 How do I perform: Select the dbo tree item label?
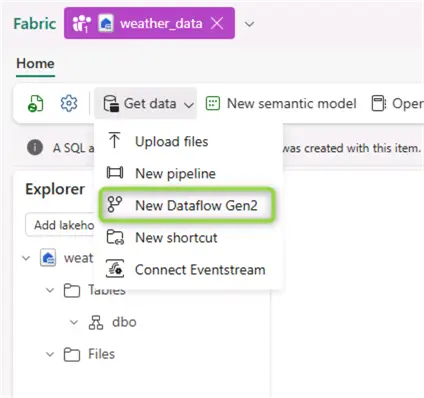124,322
